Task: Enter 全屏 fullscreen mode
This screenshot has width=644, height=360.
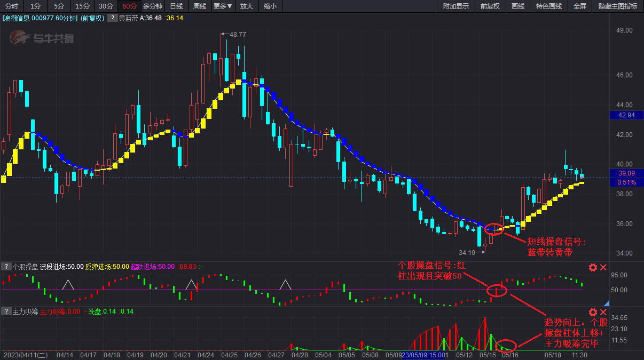Action: point(580,6)
